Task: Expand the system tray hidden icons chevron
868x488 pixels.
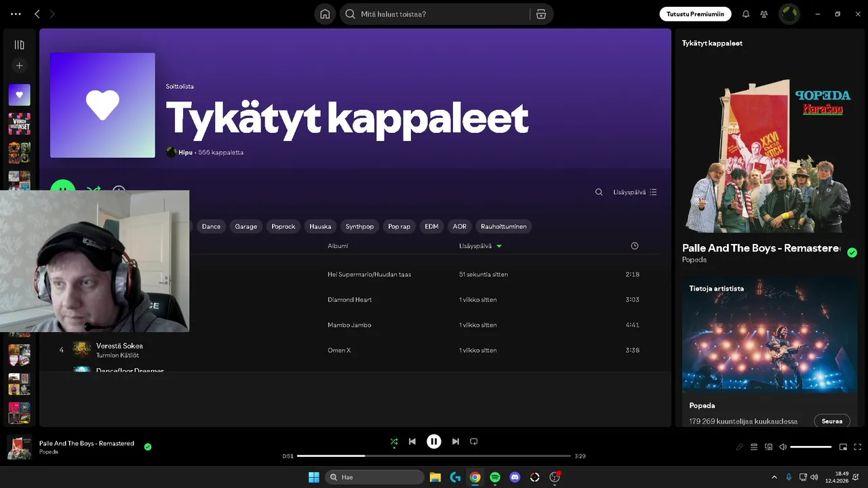Action: tap(774, 477)
